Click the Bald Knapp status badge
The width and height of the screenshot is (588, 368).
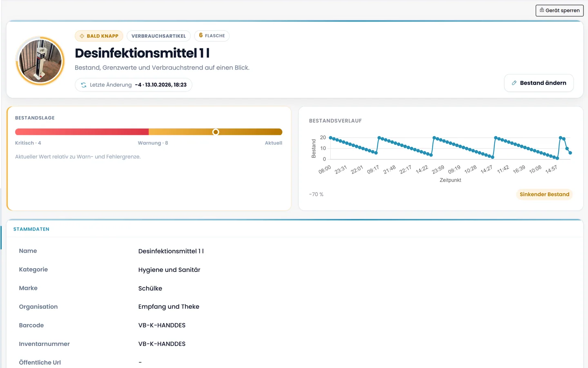[x=99, y=36]
